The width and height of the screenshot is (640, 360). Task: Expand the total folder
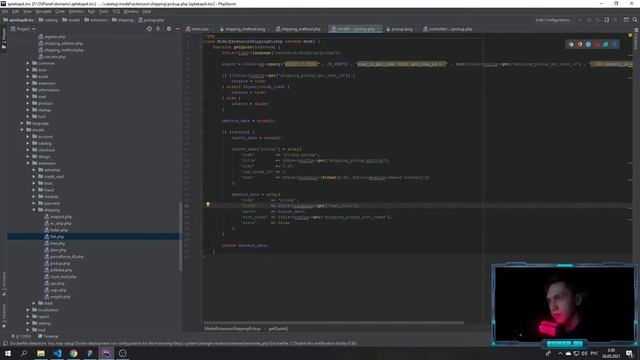click(x=34, y=303)
